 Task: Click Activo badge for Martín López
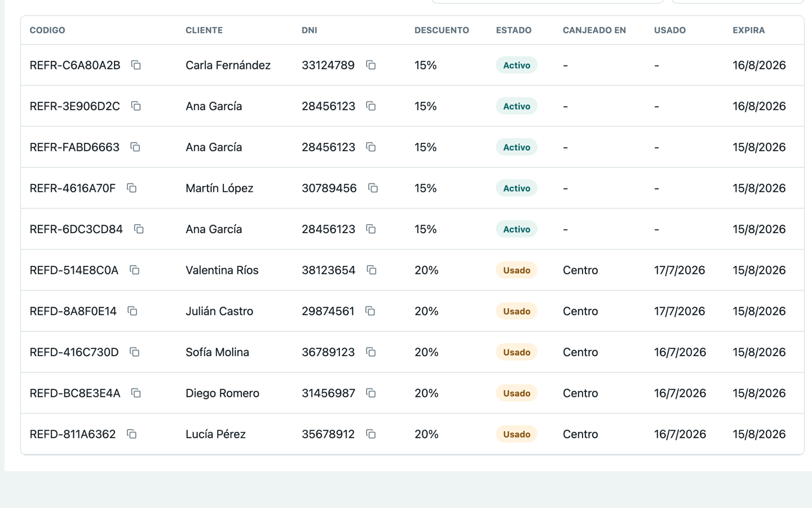(517, 188)
